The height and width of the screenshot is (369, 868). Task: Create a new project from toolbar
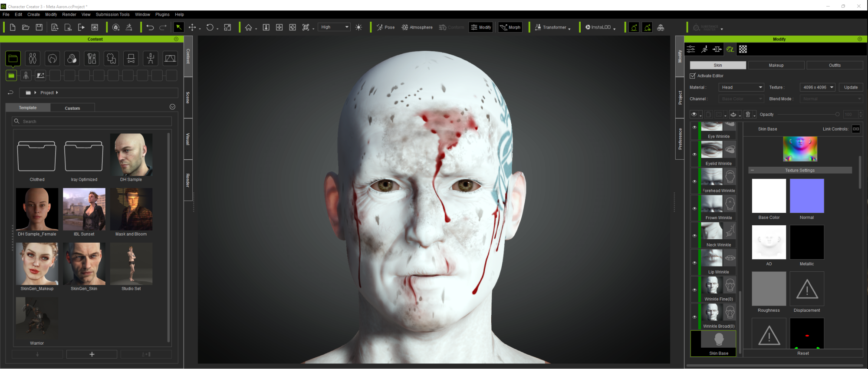coord(13,27)
